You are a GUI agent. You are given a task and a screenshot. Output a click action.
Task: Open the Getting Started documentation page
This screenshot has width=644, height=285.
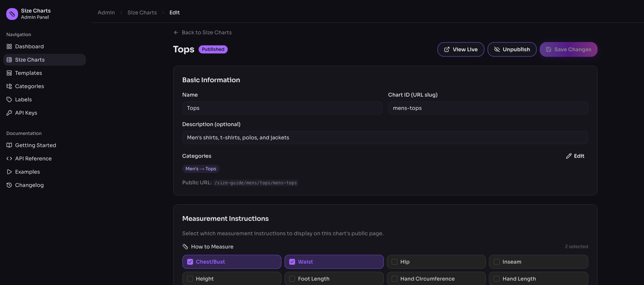click(35, 145)
